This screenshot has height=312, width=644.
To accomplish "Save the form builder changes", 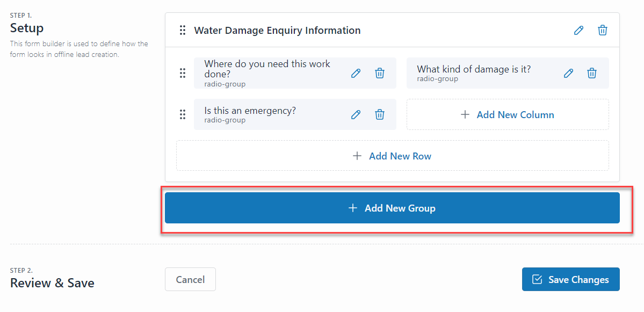I will (570, 279).
